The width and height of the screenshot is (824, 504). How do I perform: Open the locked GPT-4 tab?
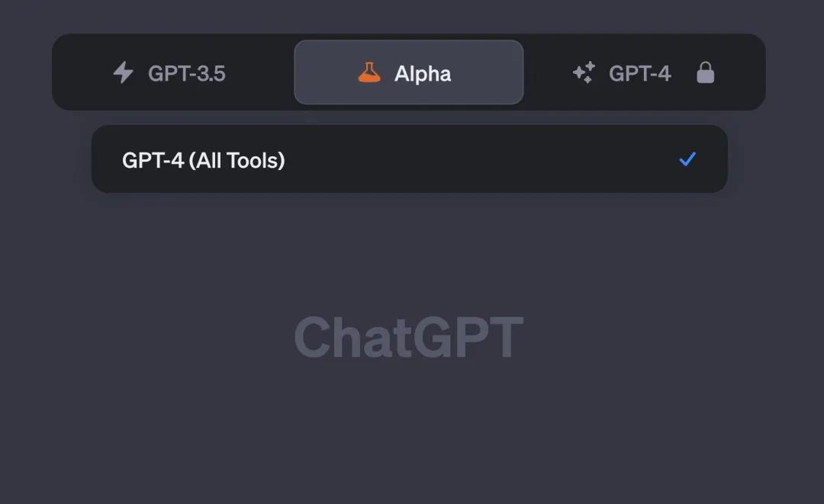pyautogui.click(x=645, y=73)
